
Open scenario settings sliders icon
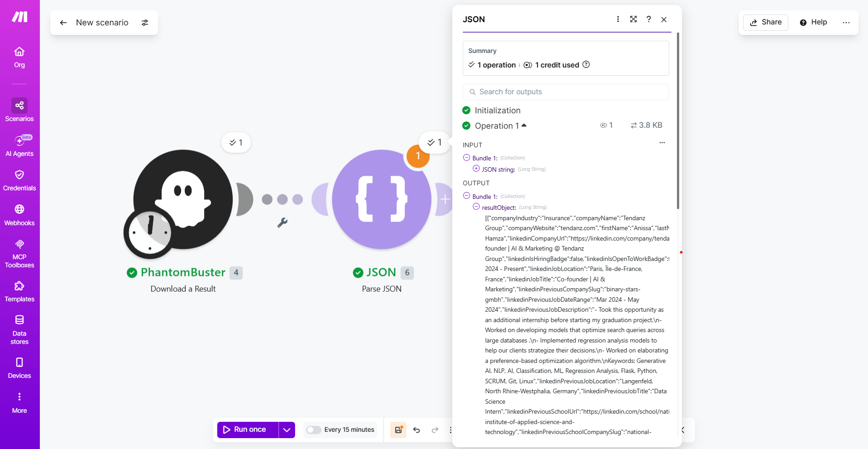pos(145,23)
